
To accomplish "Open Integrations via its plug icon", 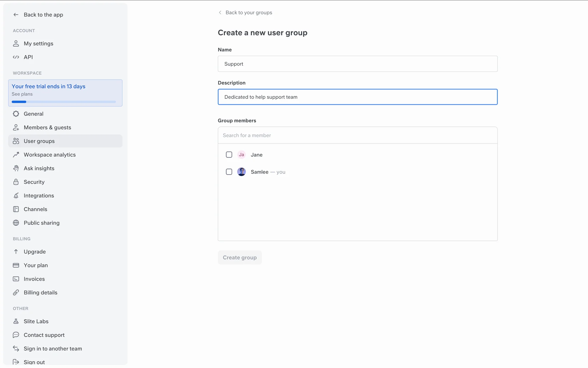I will pyautogui.click(x=16, y=196).
